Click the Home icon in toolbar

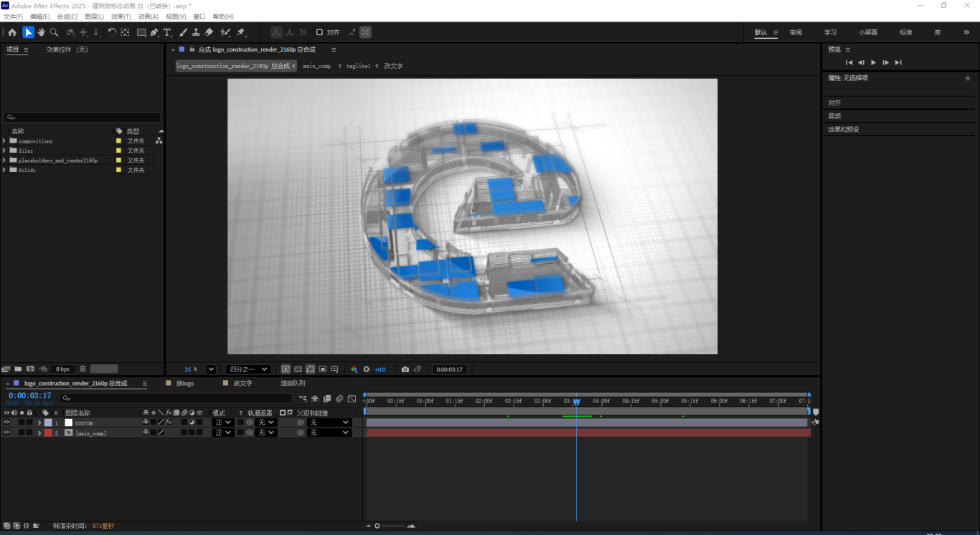(x=12, y=32)
